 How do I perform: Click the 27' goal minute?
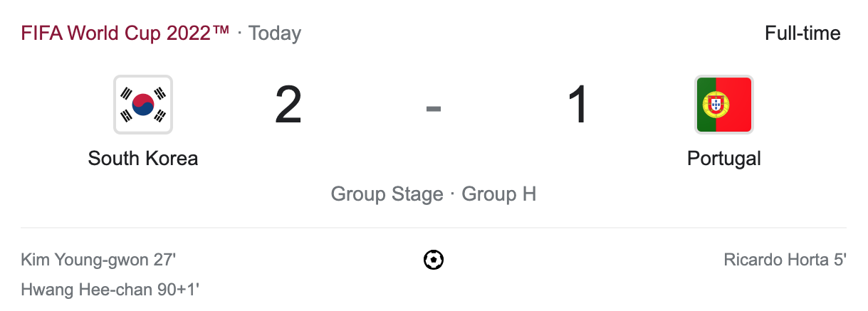click(x=164, y=260)
